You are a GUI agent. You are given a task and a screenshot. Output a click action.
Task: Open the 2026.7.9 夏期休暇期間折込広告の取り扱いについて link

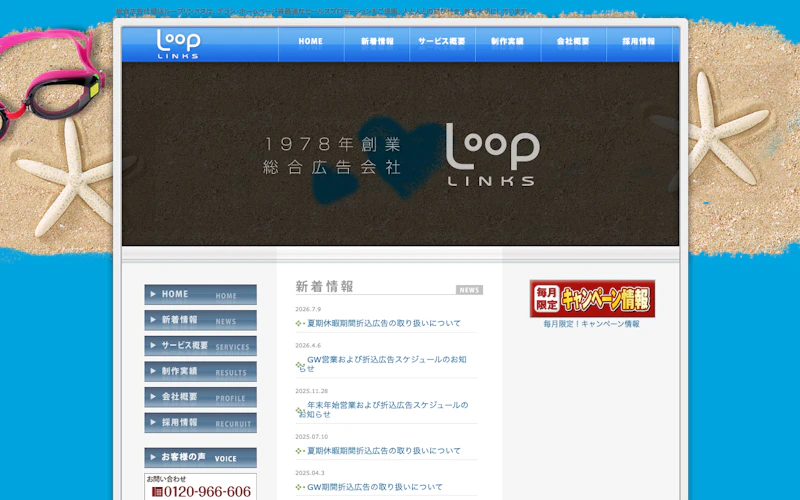coord(384,323)
